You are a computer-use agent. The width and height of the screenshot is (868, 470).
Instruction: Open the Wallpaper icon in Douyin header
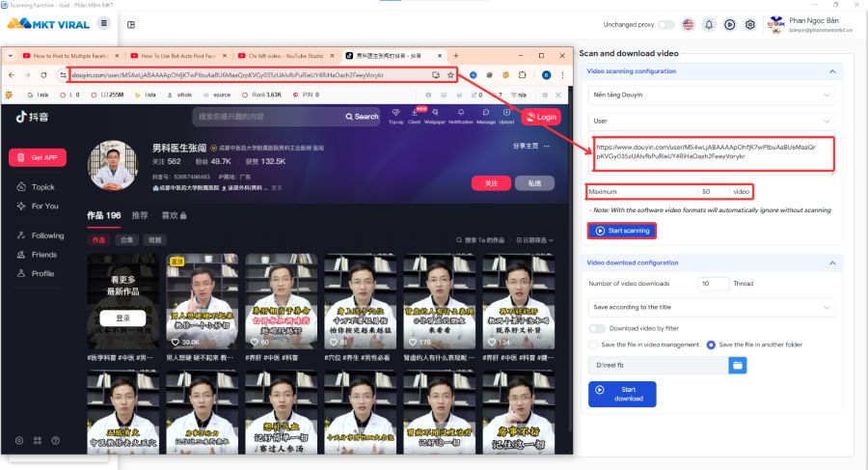[435, 116]
